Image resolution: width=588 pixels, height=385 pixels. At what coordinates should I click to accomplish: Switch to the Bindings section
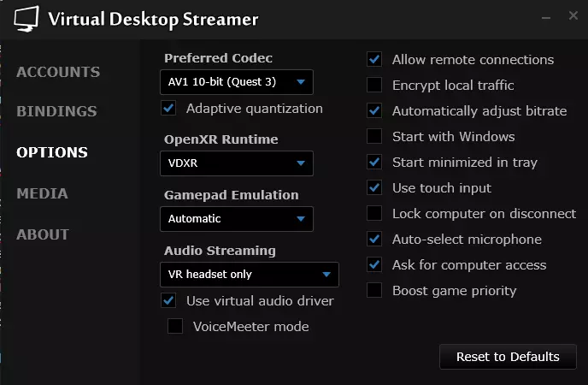tap(56, 111)
